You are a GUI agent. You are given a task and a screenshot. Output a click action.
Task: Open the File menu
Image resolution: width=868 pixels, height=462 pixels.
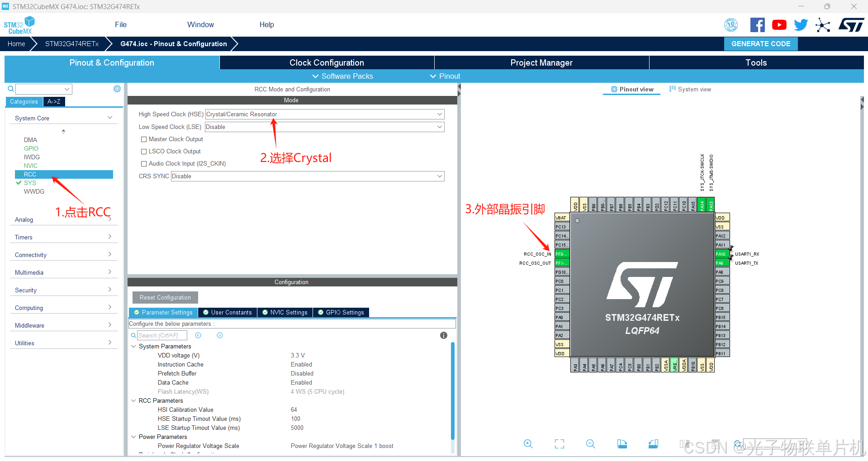point(121,25)
